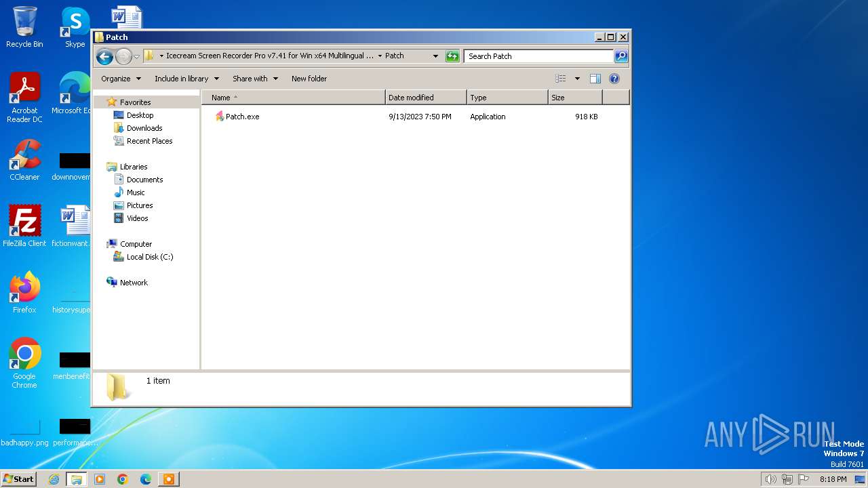Viewport: 868px width, 488px height.
Task: Click the Patch.exe application icon
Action: coord(219,117)
